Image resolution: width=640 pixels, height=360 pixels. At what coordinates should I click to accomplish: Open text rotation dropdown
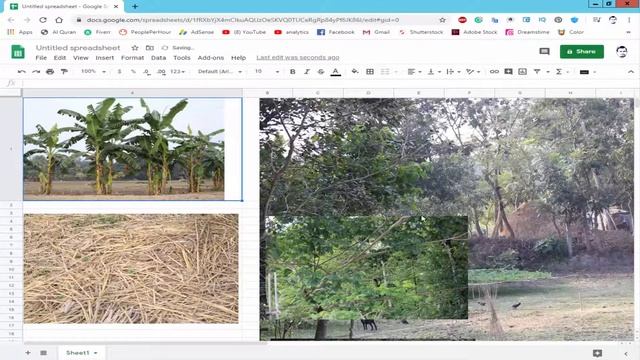(x=473, y=71)
